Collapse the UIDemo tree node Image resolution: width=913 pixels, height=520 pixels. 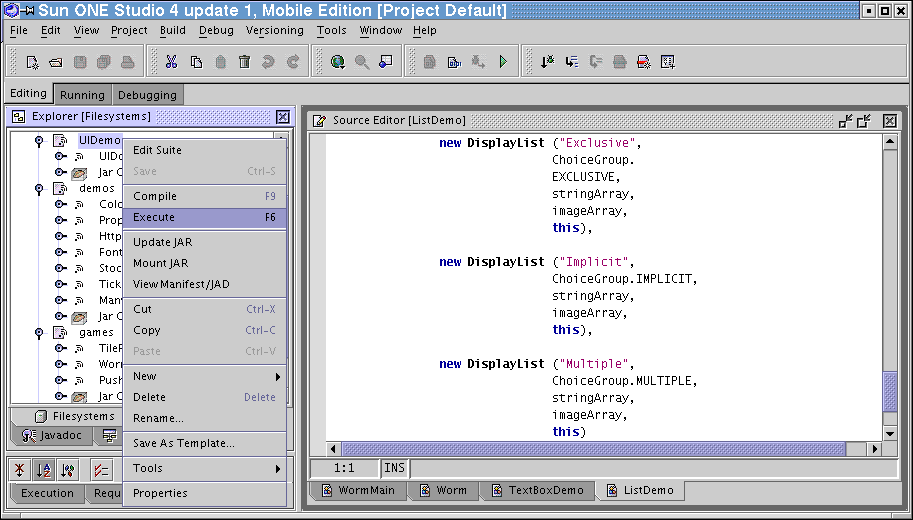[39, 141]
